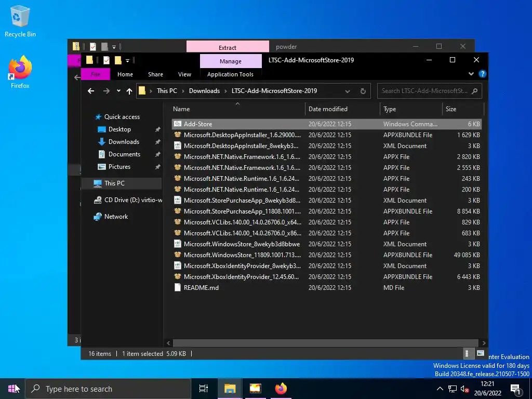
Task: Select the README.md file
Action: pos(326,288)
